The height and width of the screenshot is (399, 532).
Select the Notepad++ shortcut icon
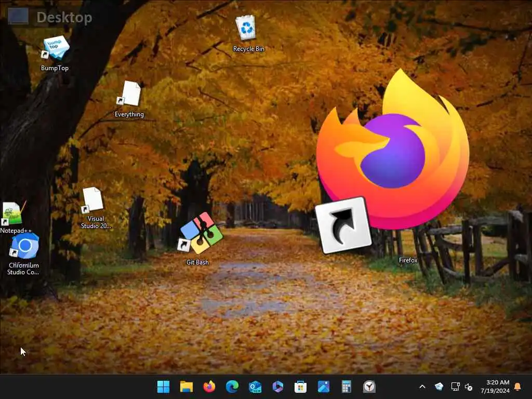coord(13,214)
